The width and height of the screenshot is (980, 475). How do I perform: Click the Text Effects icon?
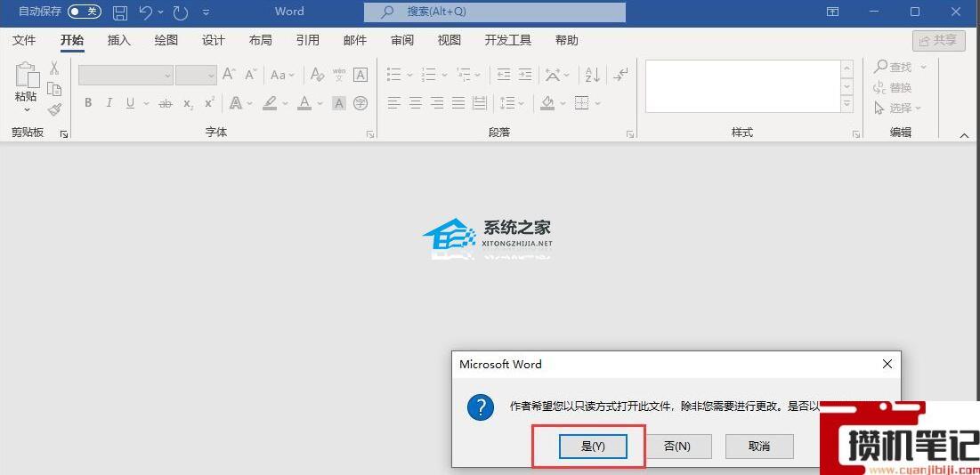tap(236, 103)
